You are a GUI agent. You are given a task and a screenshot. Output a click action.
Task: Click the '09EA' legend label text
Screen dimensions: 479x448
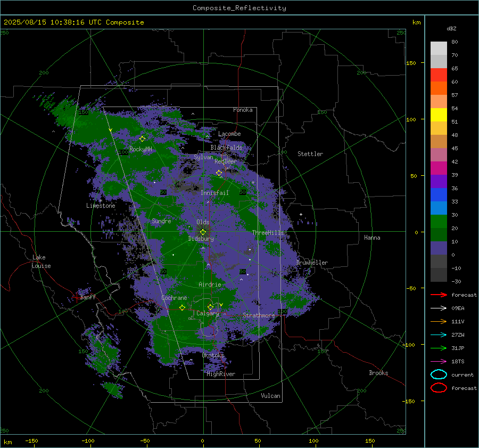(x=458, y=308)
